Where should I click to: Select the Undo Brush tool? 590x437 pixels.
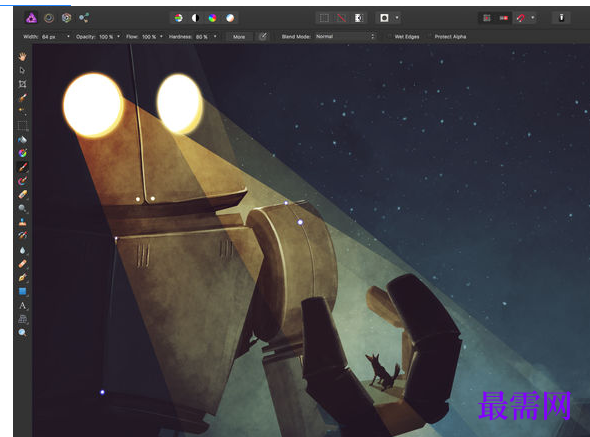pyautogui.click(x=22, y=236)
